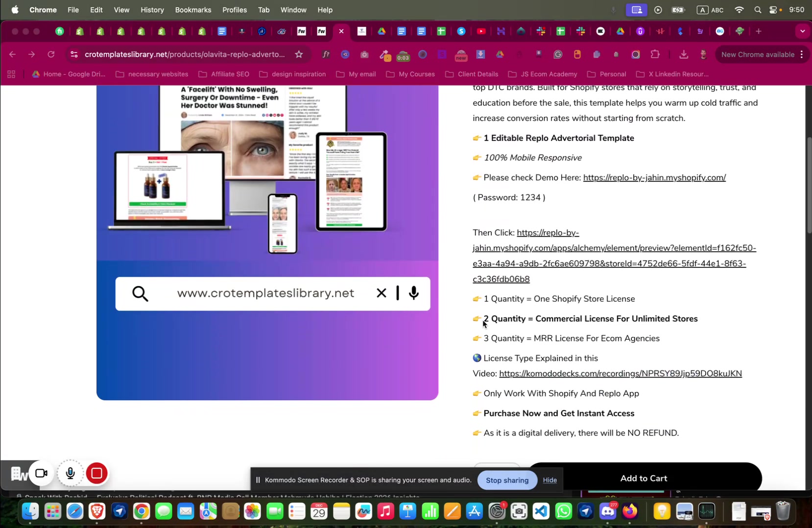Open Chrome three-dot menu
812x528 pixels.
[x=802, y=54]
